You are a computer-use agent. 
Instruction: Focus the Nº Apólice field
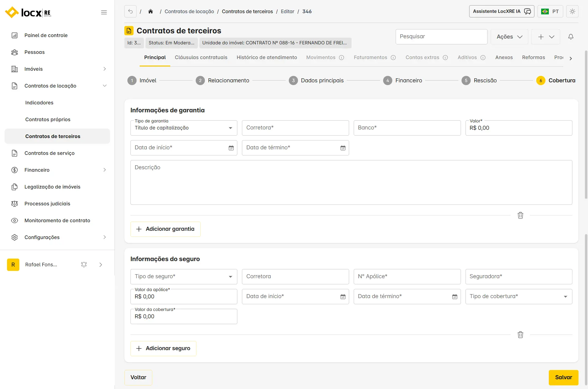point(407,277)
